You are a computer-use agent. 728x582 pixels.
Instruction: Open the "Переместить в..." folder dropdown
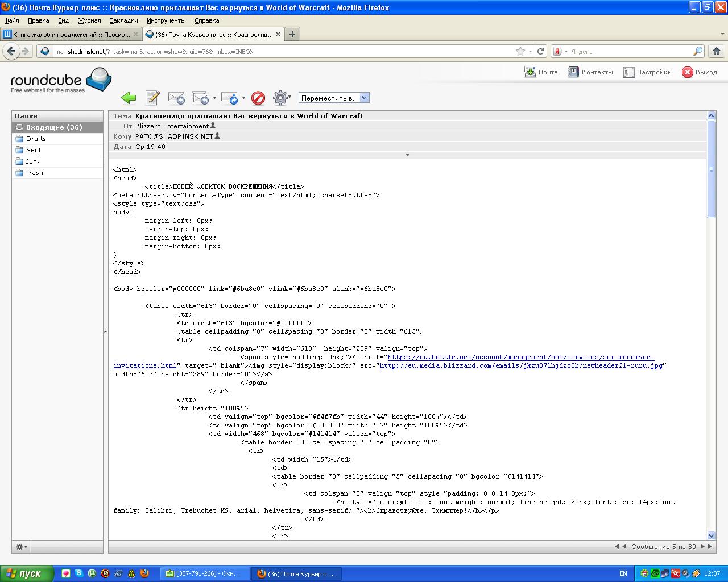[334, 98]
